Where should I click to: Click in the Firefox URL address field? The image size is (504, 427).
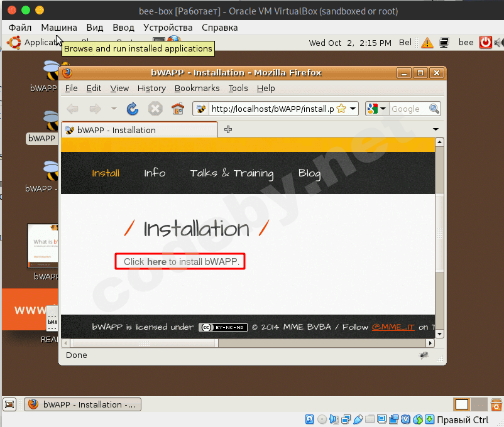pos(273,109)
